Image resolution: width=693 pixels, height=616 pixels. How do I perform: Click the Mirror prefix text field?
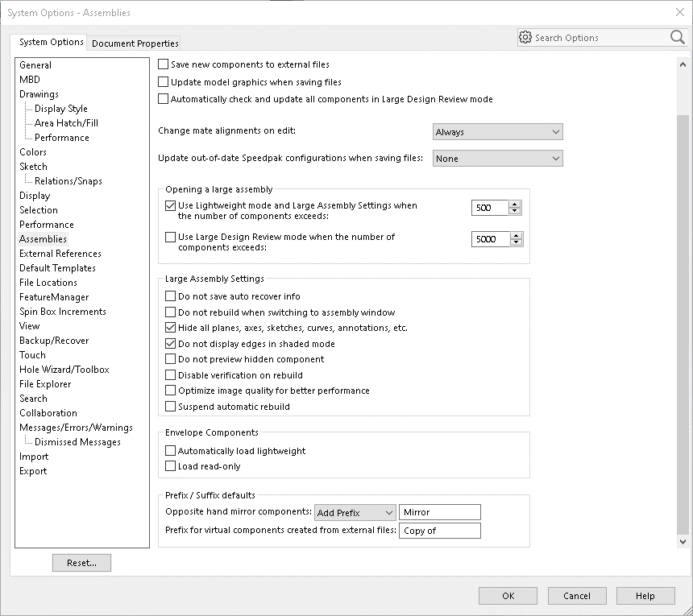tap(440, 512)
